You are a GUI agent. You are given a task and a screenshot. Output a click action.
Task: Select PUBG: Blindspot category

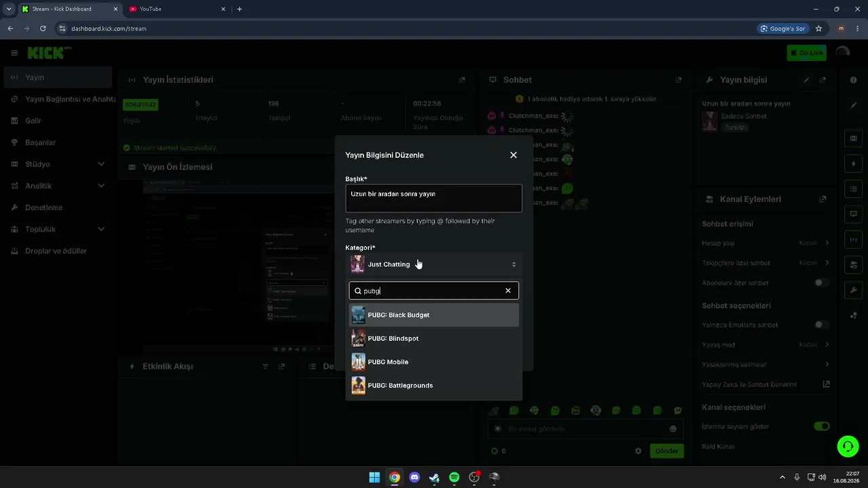tap(434, 338)
